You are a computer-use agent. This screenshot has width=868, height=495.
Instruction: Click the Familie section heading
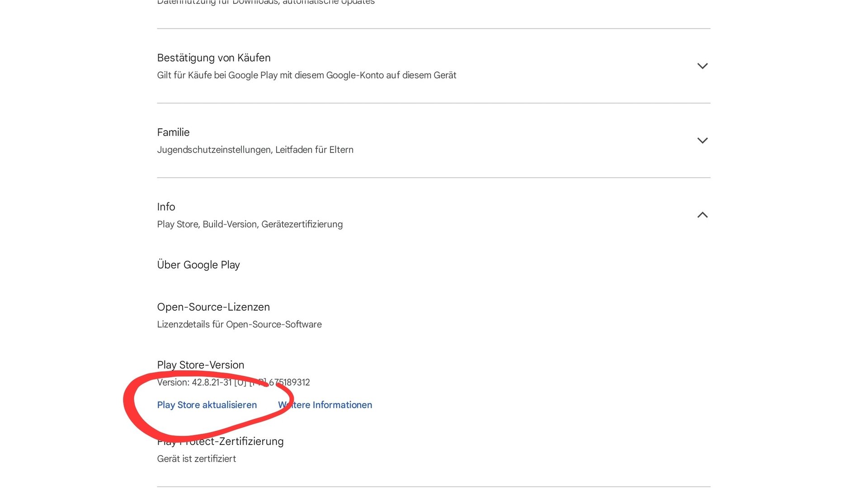[x=173, y=132]
